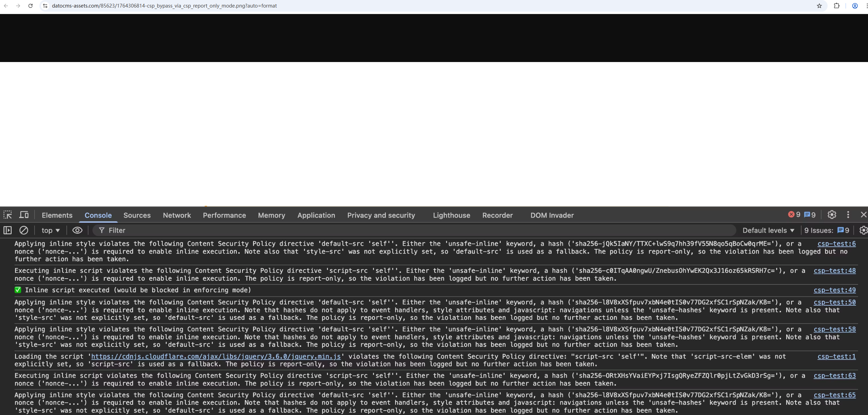The width and height of the screenshot is (868, 415).
Task: Open the jquery.min.js cloudflare link
Action: (216, 356)
